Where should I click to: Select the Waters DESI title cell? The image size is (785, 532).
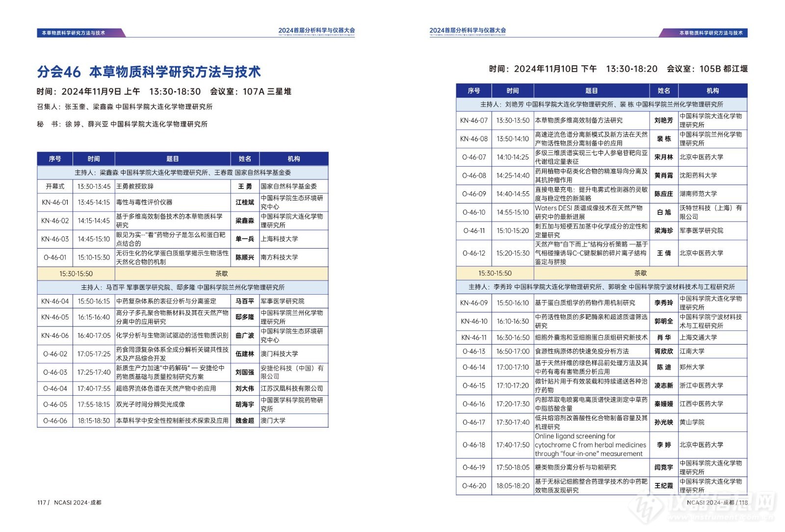pos(592,212)
